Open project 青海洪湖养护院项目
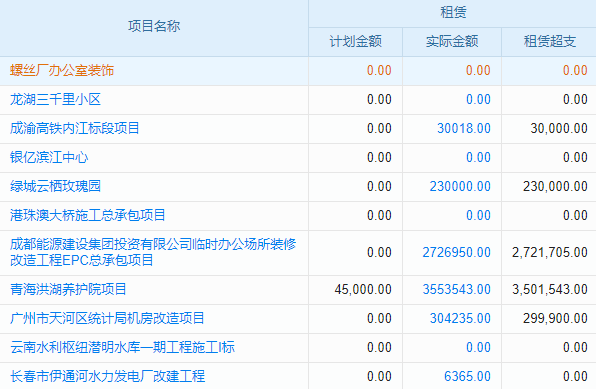This screenshot has width=596, height=389. [68, 289]
